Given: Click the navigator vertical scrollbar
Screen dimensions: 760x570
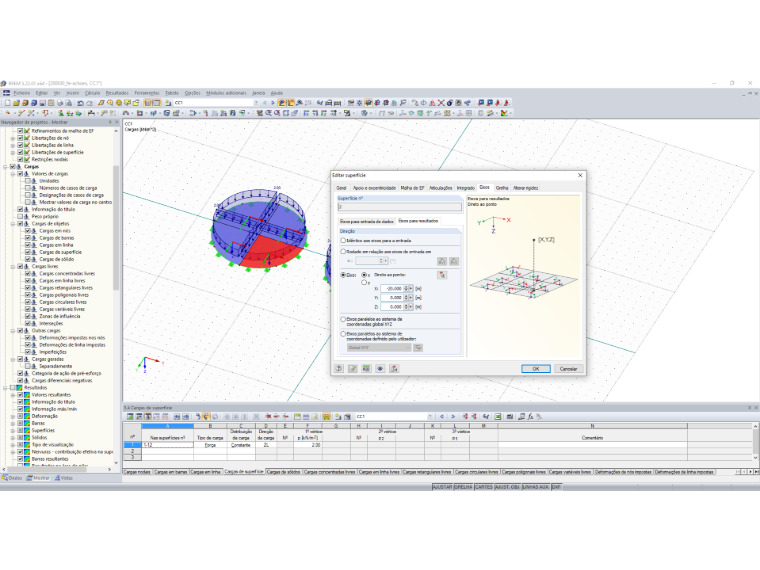Looking at the screenshot, I should pos(116,228).
